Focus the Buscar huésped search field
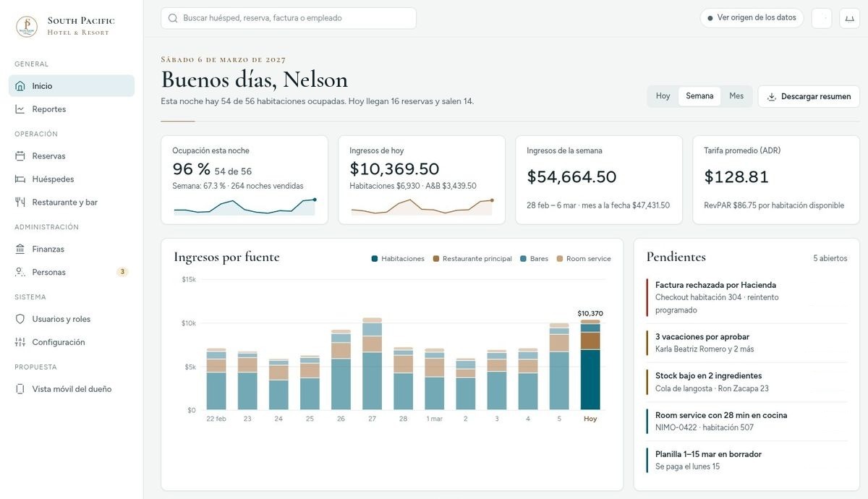 pyautogui.click(x=289, y=18)
